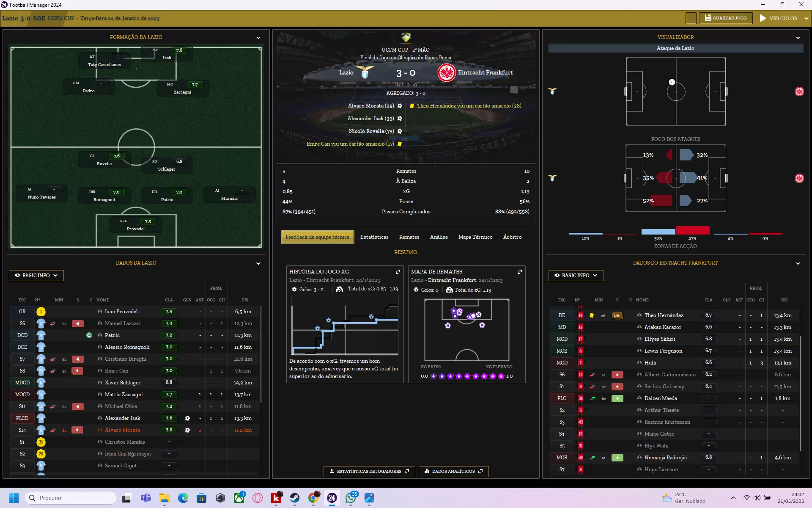812x508 pixels.
Task: Open the Análise tab
Action: tap(439, 237)
